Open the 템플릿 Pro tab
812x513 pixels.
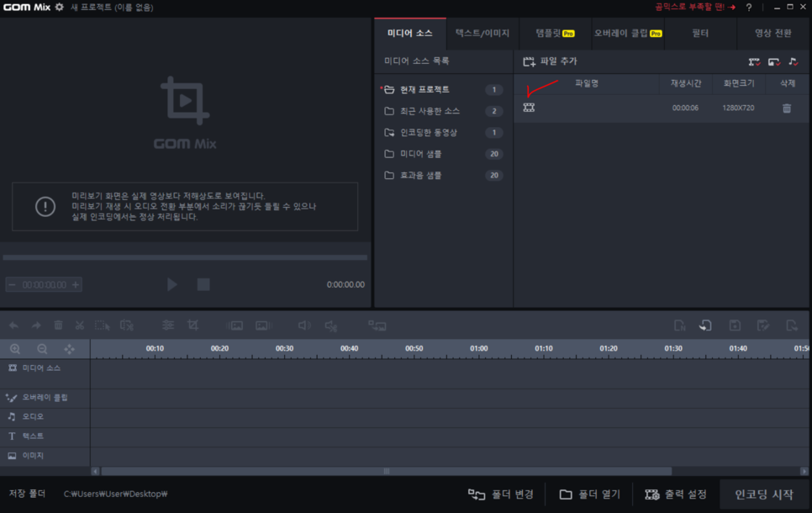click(555, 33)
